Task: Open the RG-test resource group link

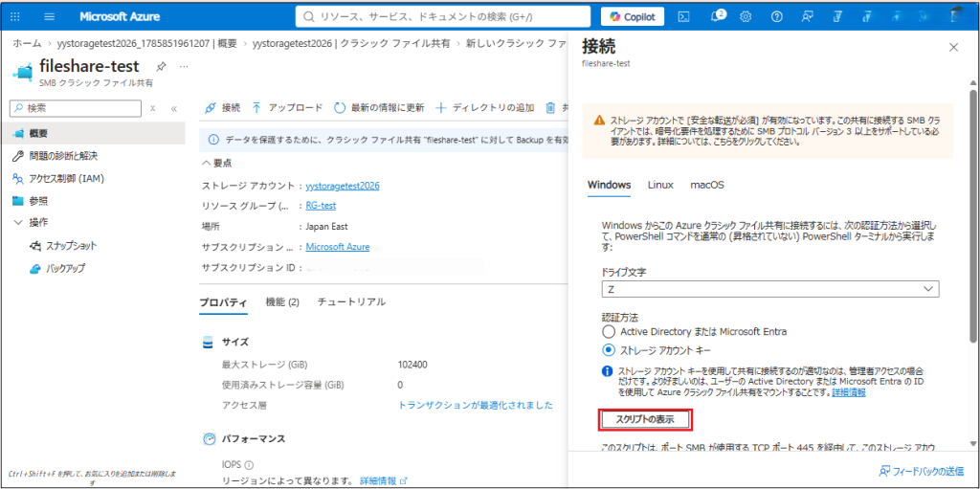Action: pyautogui.click(x=322, y=206)
